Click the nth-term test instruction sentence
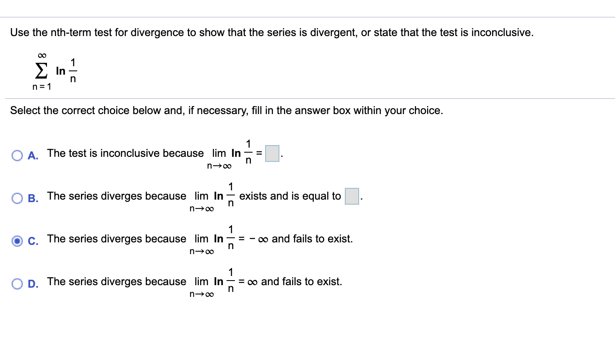This screenshot has width=615, height=364. [272, 32]
